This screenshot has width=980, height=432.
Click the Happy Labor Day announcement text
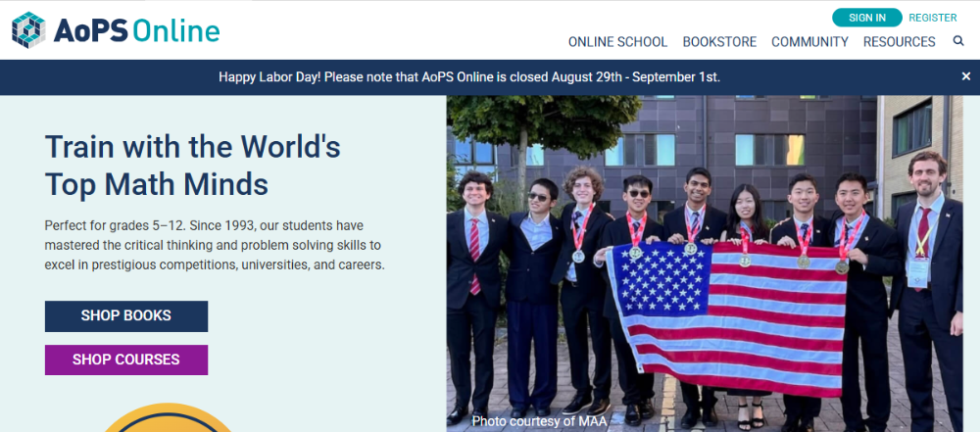tap(468, 76)
